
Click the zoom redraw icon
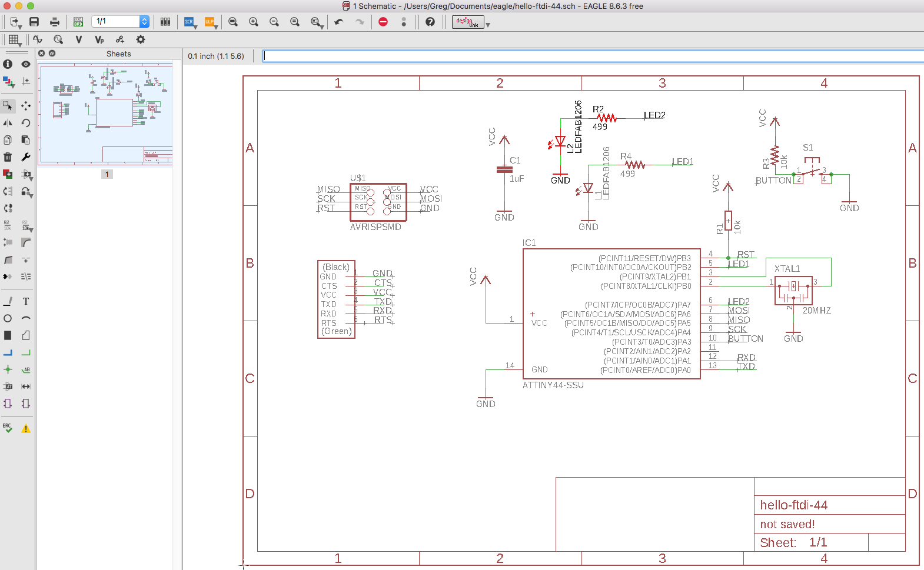[295, 22]
